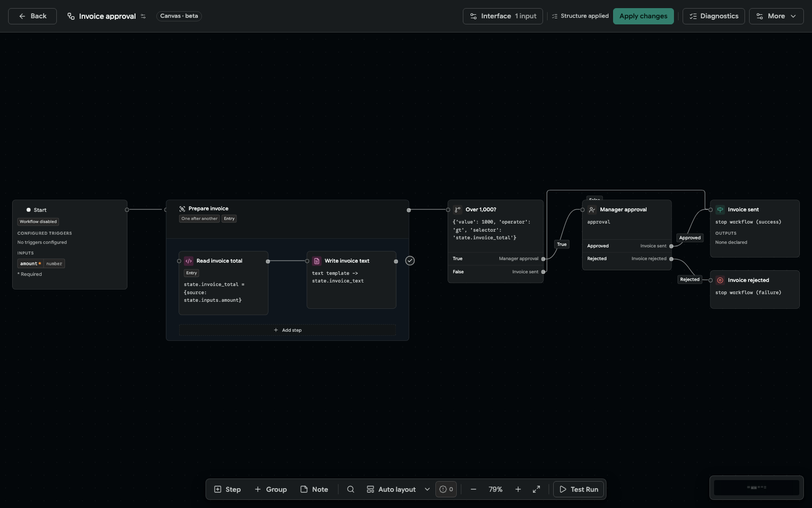Add a Group from toolbar
This screenshot has width=812, height=508.
pyautogui.click(x=270, y=490)
